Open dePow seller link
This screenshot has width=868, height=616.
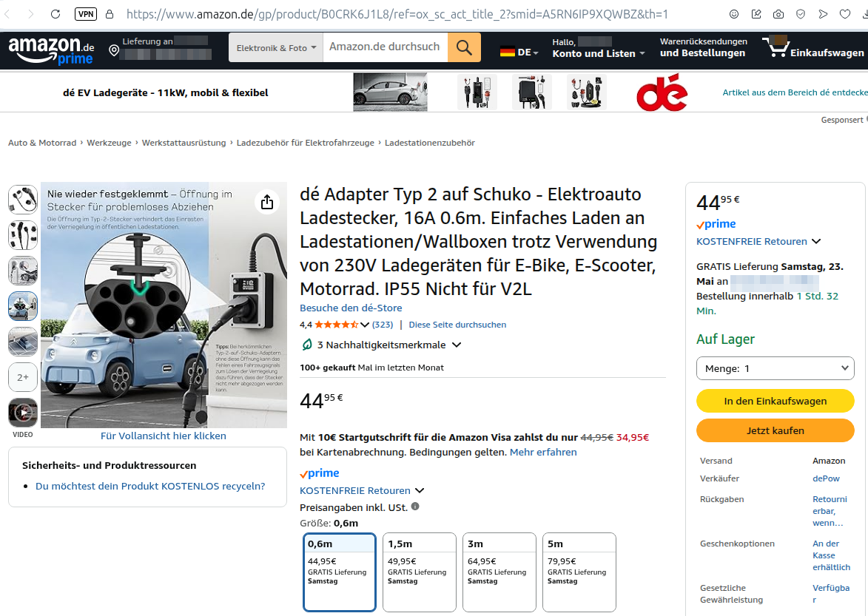click(826, 478)
